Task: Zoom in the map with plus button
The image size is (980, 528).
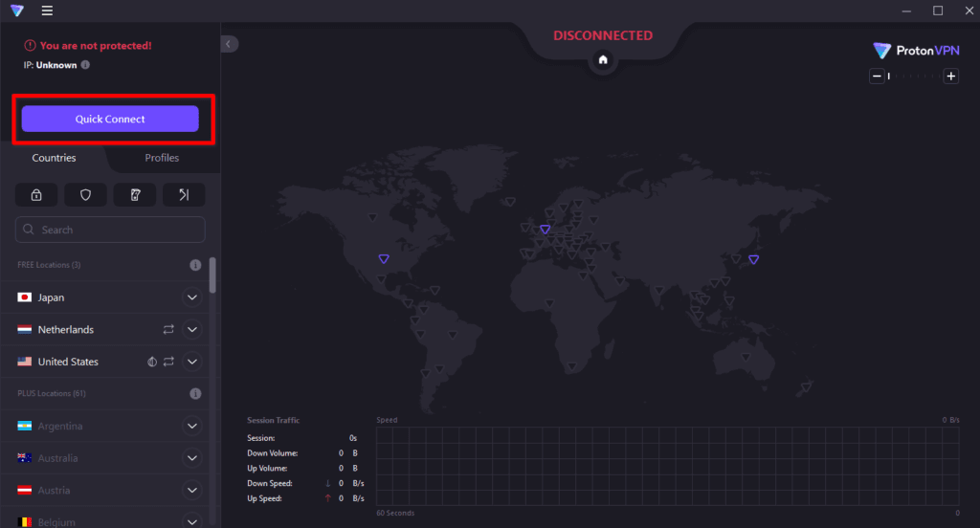Action: 950,77
